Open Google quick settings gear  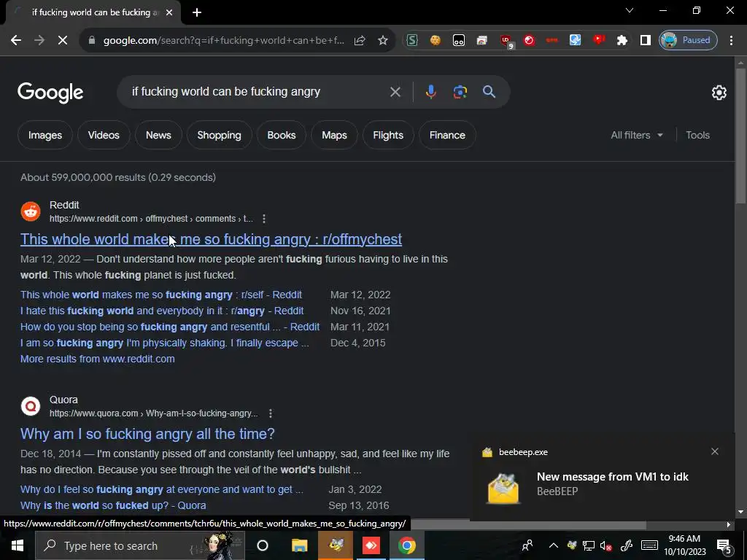(719, 93)
